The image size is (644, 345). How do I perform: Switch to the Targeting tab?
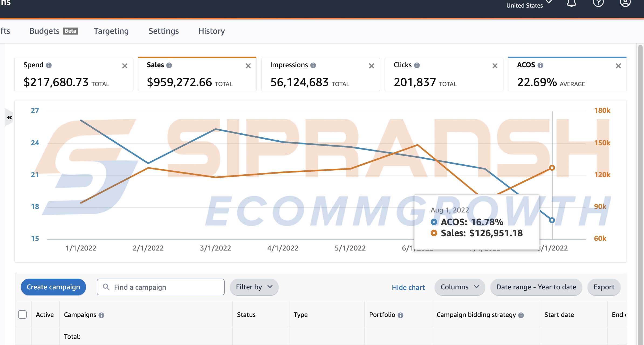(111, 31)
